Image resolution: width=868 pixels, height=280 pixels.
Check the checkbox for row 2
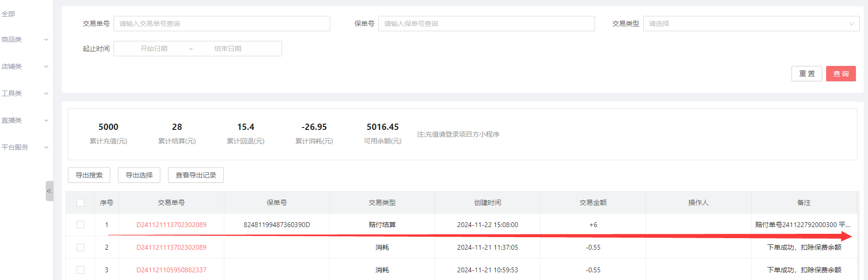(x=80, y=247)
